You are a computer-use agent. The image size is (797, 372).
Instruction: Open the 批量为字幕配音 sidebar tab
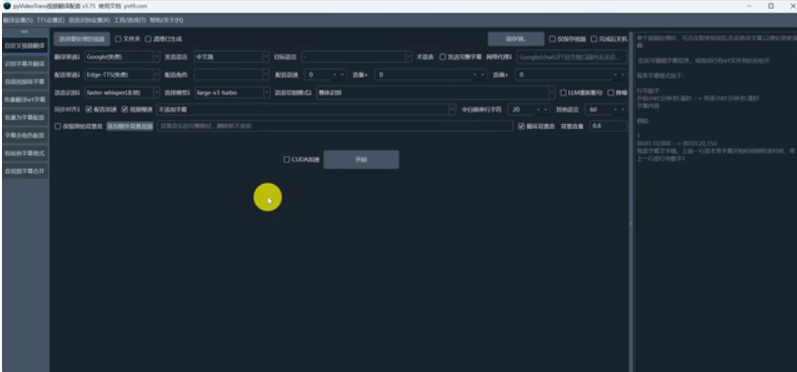click(25, 117)
